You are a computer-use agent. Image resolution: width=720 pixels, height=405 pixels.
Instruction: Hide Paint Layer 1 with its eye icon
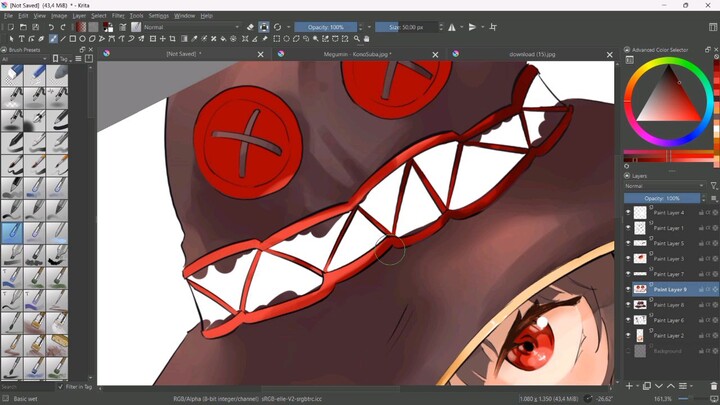click(x=628, y=228)
